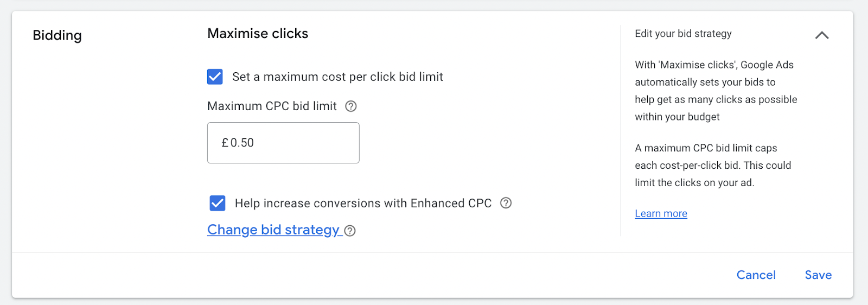Viewport: 868px width, 305px height.
Task: Click the Edit your bid strategy heading
Action: click(x=683, y=34)
